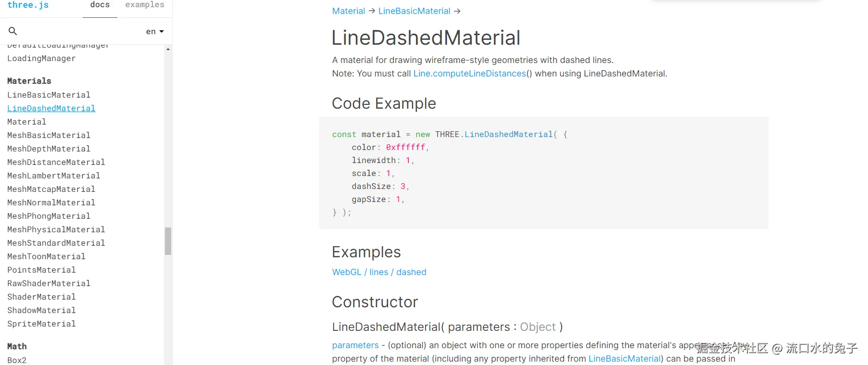This screenshot has width=868, height=365.
Task: Follow the Line.computeLineDistances link
Action: click(x=469, y=74)
